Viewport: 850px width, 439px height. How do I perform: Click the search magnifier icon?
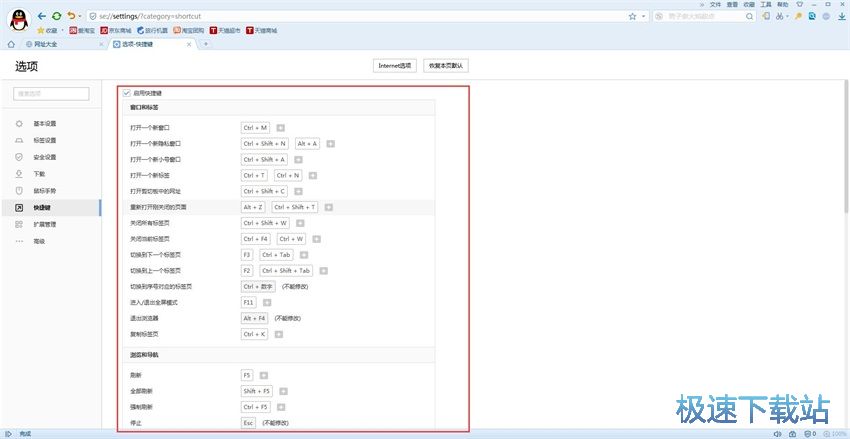pyautogui.click(x=750, y=17)
